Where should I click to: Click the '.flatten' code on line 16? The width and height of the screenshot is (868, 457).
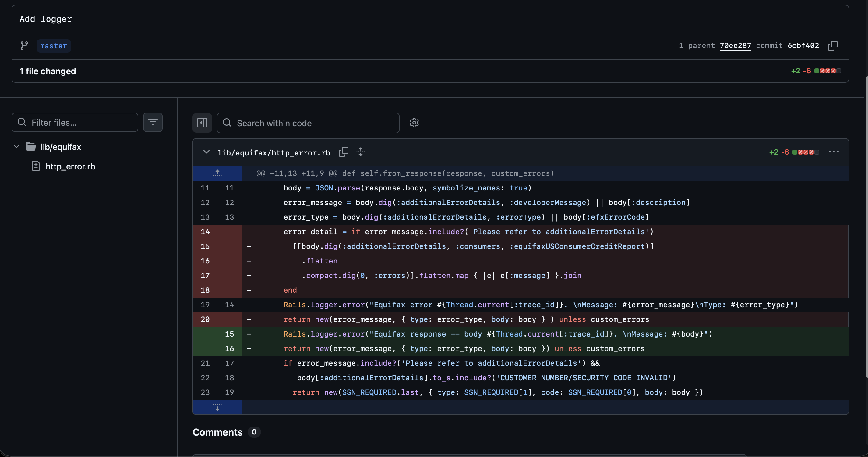319,261
